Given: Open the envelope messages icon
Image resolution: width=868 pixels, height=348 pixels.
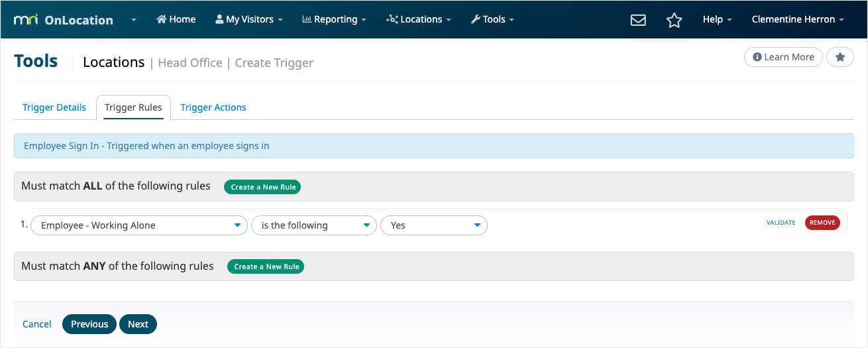Looking at the screenshot, I should tap(638, 20).
